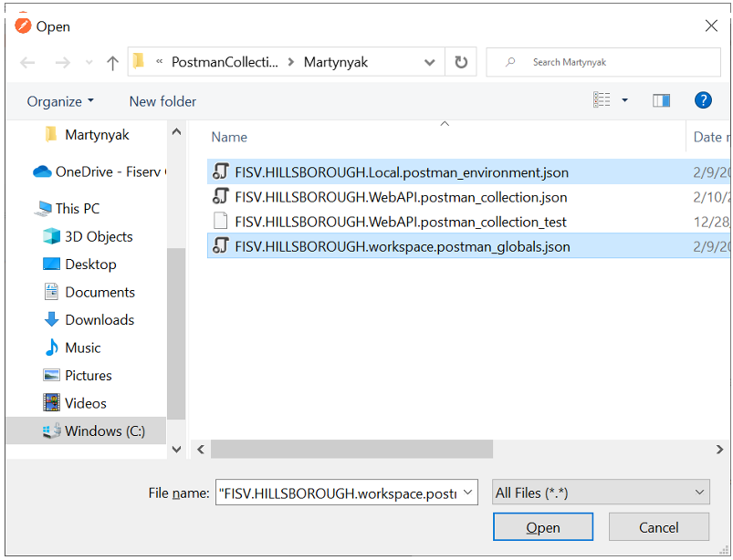The height and width of the screenshot is (560, 733).
Task: Open the All Files (*.*) file type dropdown
Action: [601, 493]
